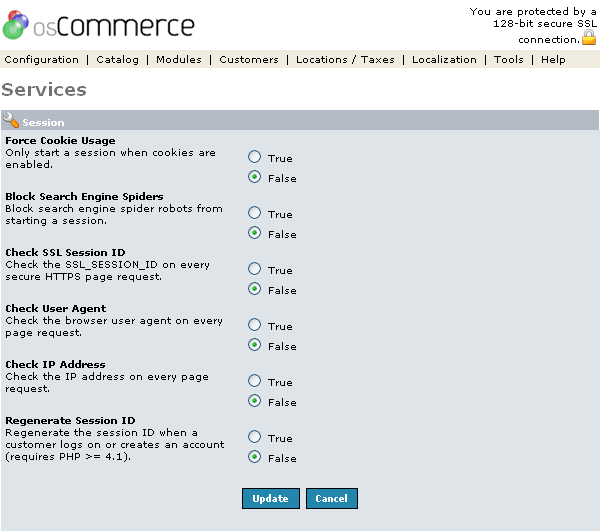Screen dimensions: 600x532
Task: Click the 128-bit secure SSL notice
Action: coord(533,25)
